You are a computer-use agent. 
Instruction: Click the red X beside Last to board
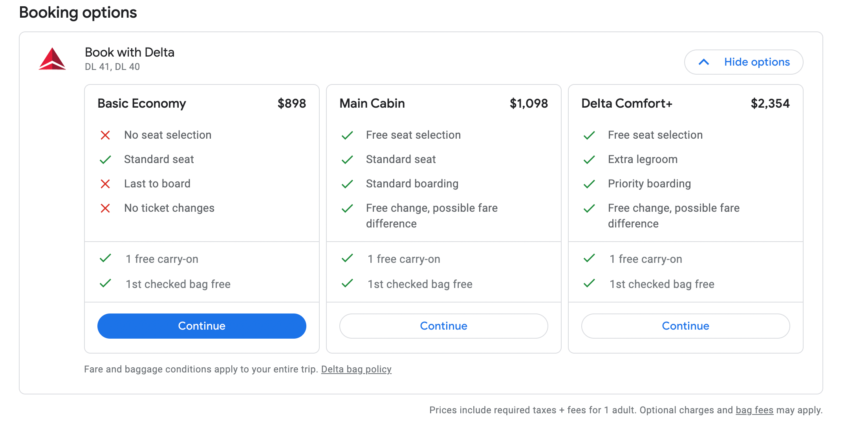tap(105, 184)
